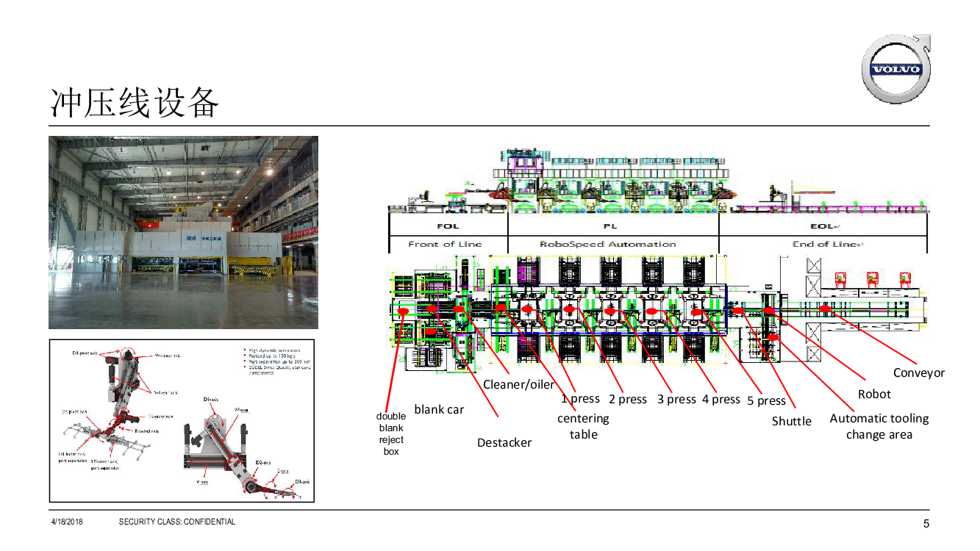This screenshot has width=980, height=551.
Task: Select the EOL header cell
Action: pyautogui.click(x=823, y=226)
